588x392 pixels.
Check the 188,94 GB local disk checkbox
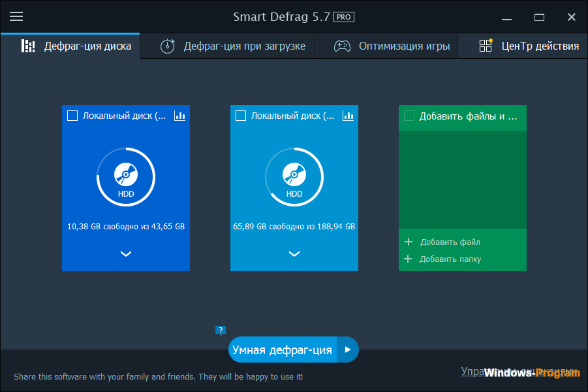pos(241,116)
